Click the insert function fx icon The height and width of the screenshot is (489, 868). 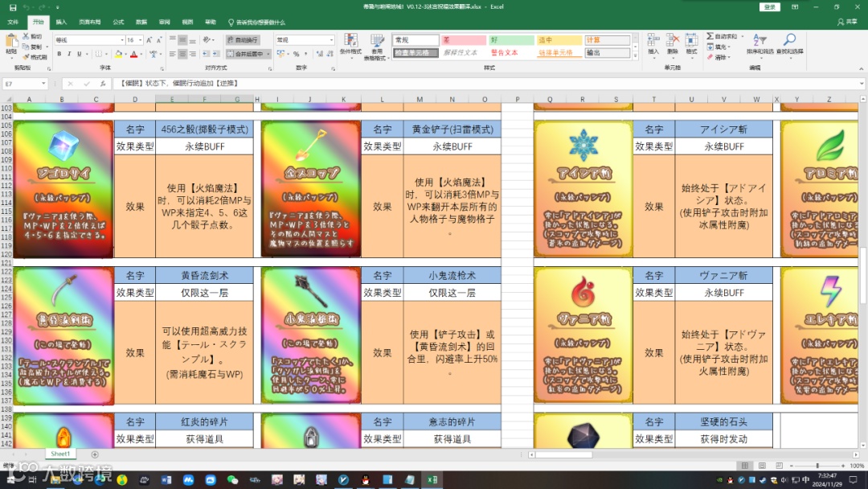[x=102, y=84]
